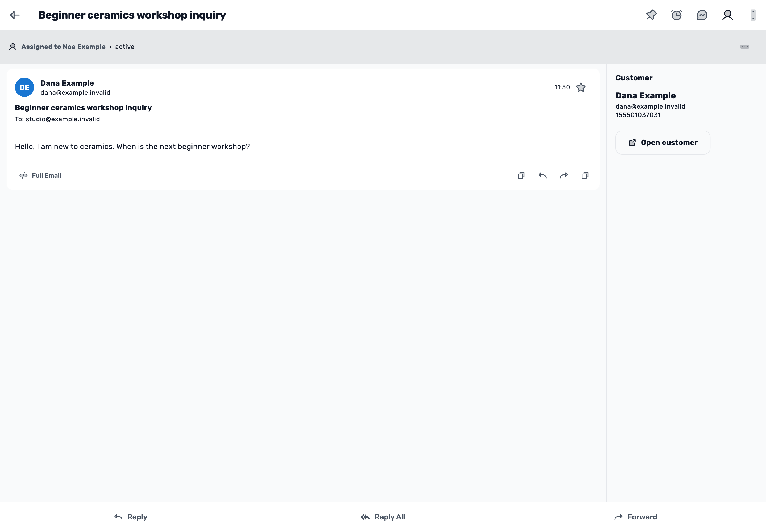Click the To: studio@example.invalid line

57,119
